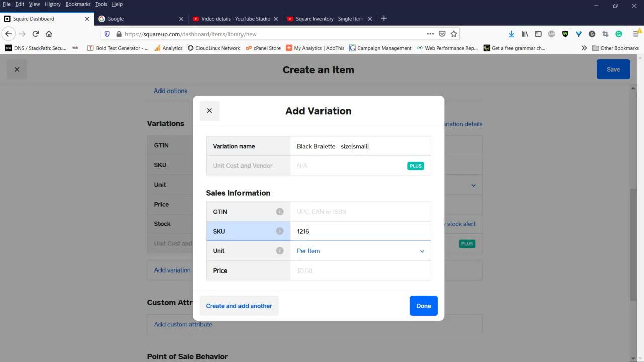Show more bookmarks chevron
644x362 pixels.
584,48
